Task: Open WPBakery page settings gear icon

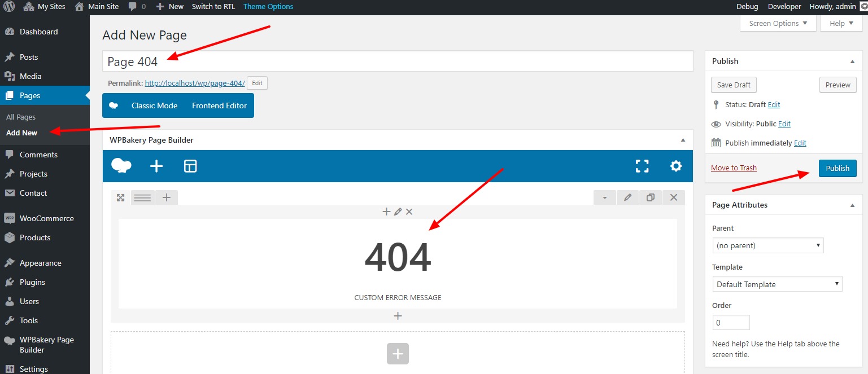Action: 675,166
